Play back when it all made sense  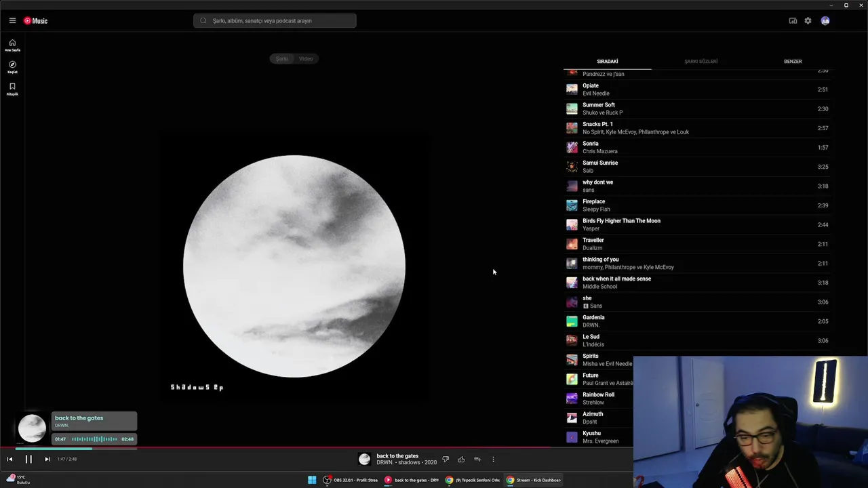(x=698, y=283)
